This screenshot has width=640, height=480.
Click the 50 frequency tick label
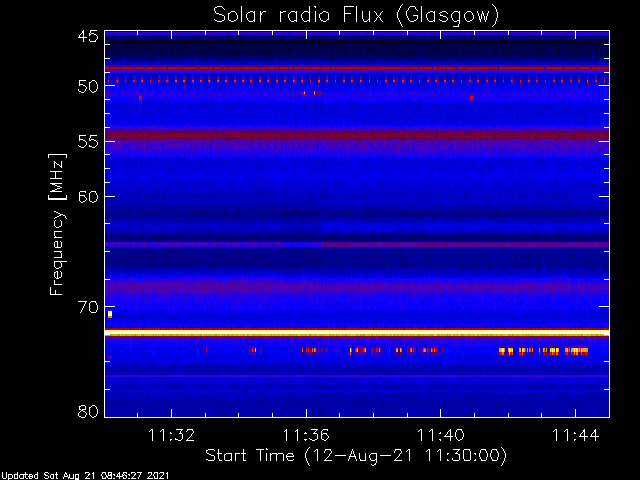tap(88, 87)
